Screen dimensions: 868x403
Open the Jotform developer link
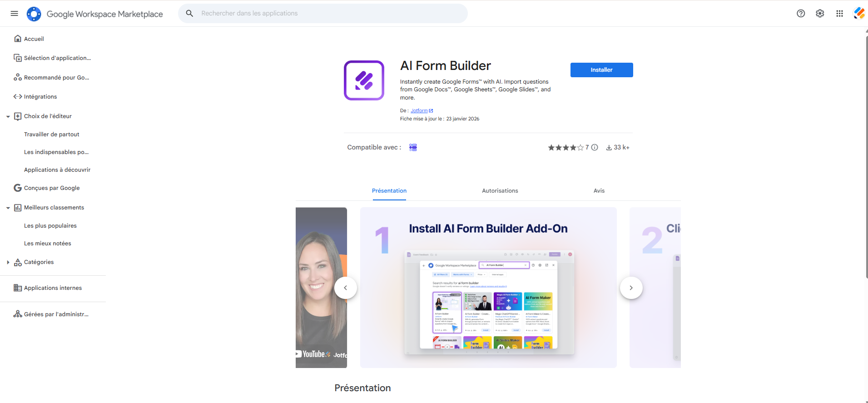(x=419, y=111)
